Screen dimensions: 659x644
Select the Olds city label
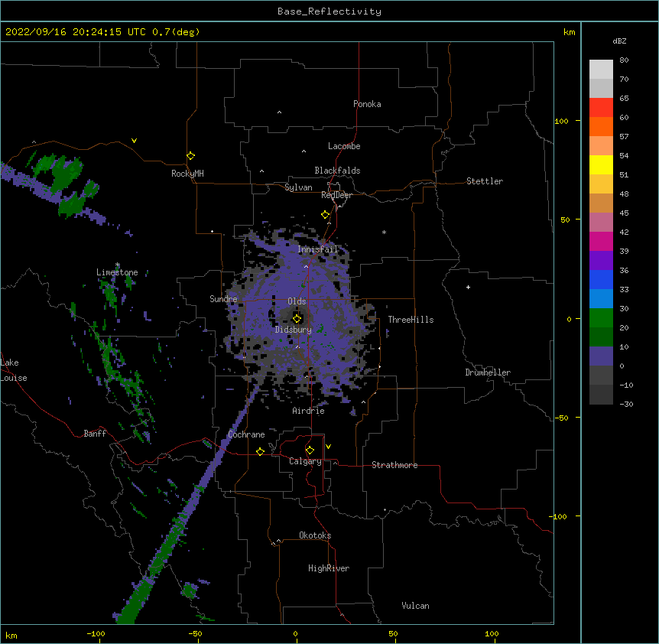[297, 301]
